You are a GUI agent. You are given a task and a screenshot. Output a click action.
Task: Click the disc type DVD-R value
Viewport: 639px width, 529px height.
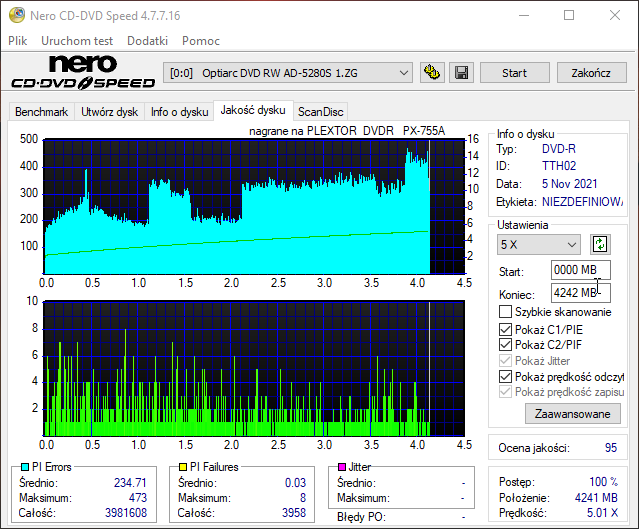559,149
